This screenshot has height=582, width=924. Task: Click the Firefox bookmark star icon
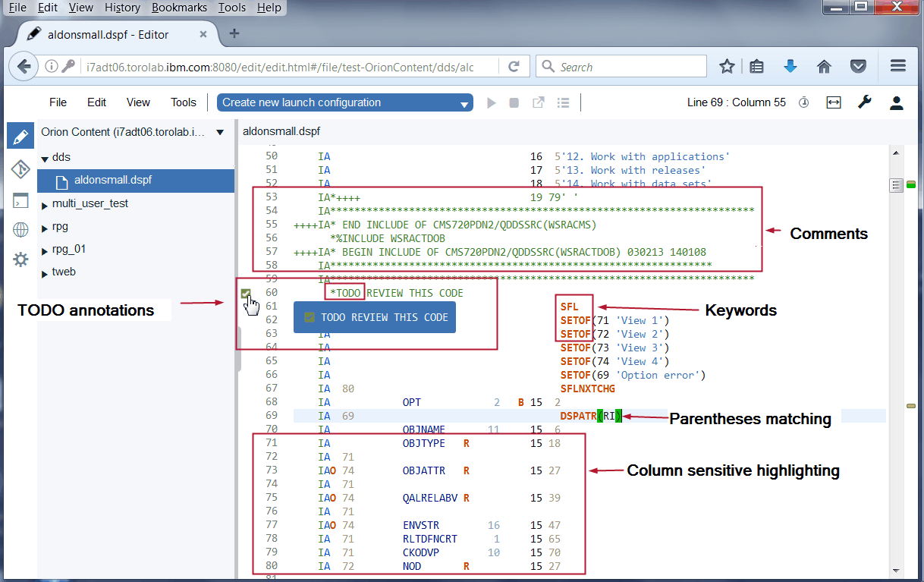[x=727, y=67]
